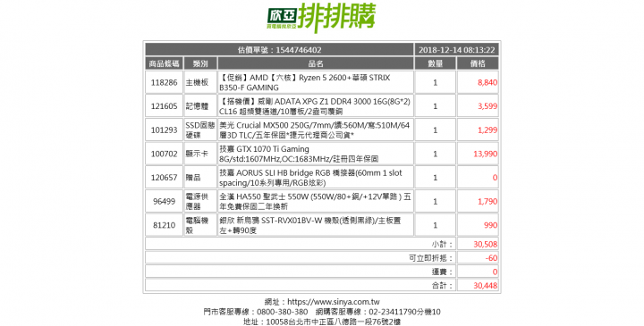Click the timestamp 2018-12-14 08:13:22
This screenshot has width=644, height=326.
click(457, 50)
